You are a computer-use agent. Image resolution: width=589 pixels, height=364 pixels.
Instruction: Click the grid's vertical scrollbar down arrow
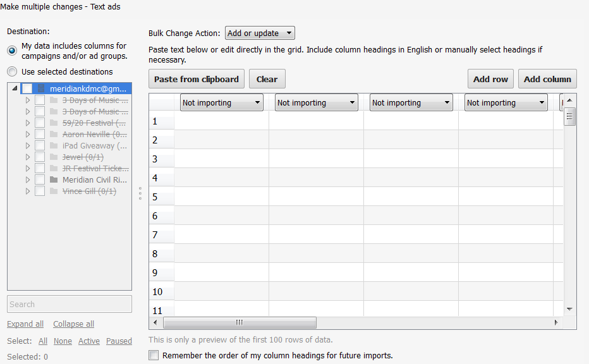point(569,309)
